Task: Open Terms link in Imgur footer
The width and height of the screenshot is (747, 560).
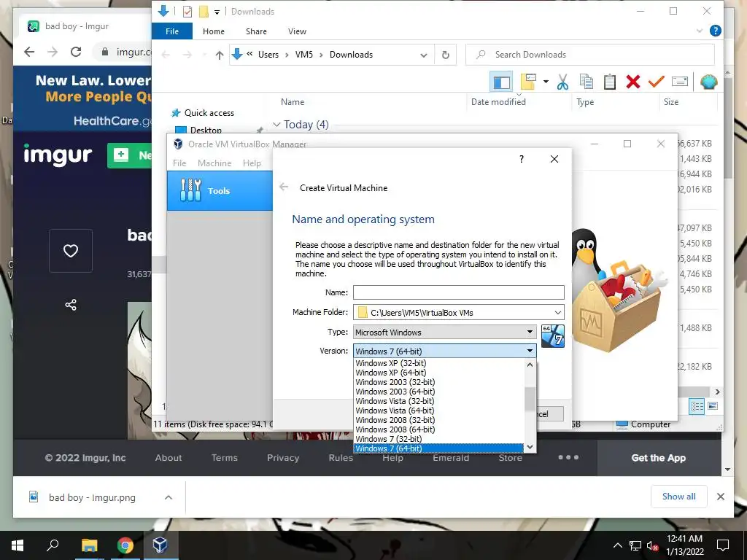Action: (225, 458)
